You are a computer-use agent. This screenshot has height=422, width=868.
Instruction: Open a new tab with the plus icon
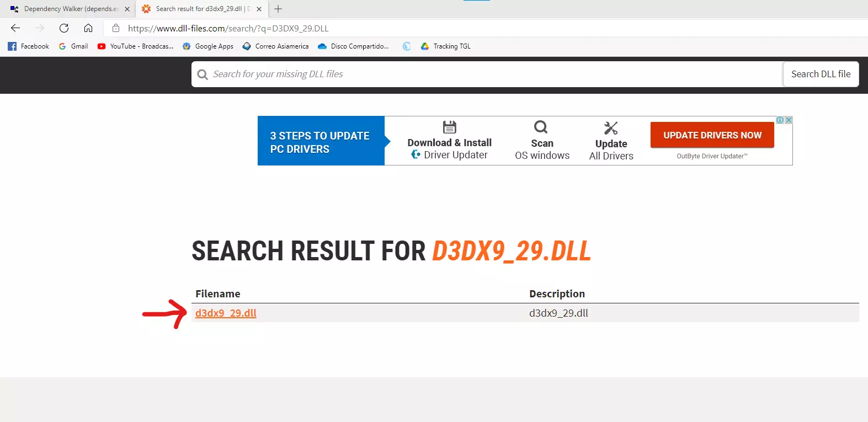pos(278,9)
